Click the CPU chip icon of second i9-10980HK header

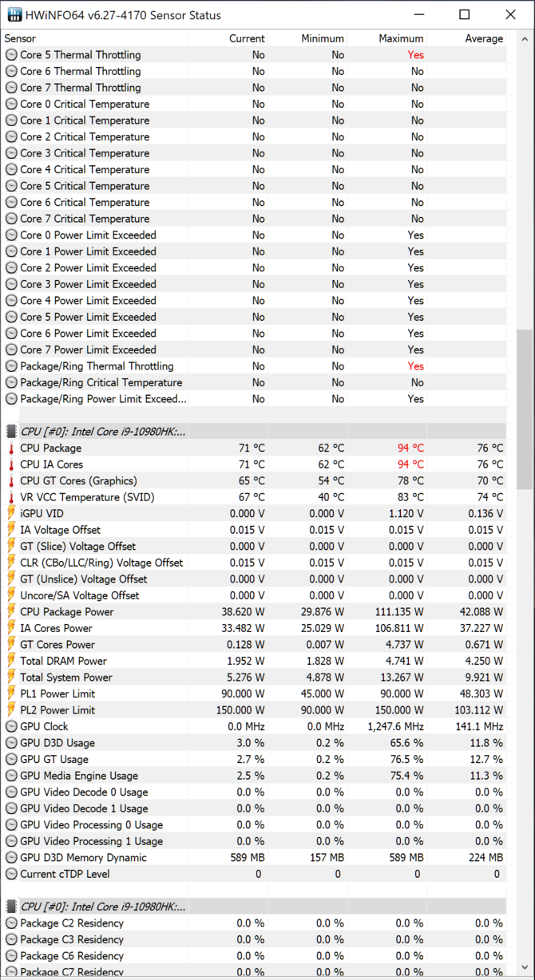11,907
